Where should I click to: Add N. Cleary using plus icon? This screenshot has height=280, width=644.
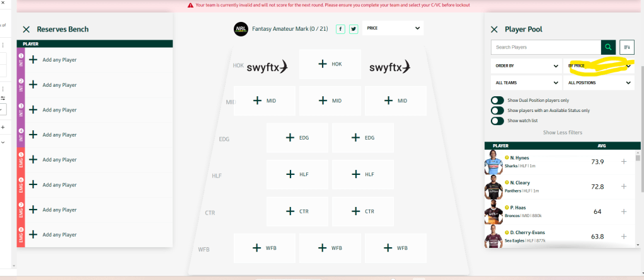pyautogui.click(x=624, y=187)
